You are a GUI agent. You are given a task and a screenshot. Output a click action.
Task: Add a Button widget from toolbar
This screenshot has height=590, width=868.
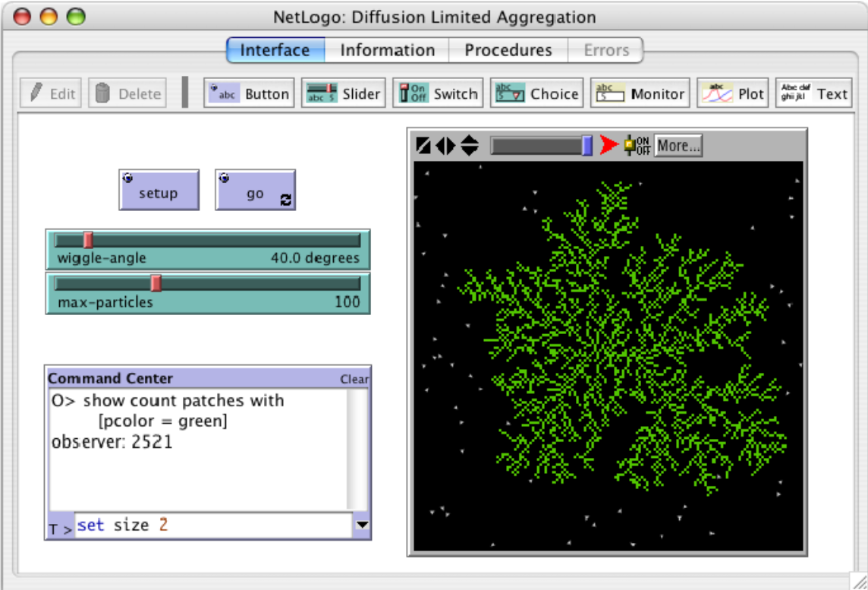click(x=249, y=94)
